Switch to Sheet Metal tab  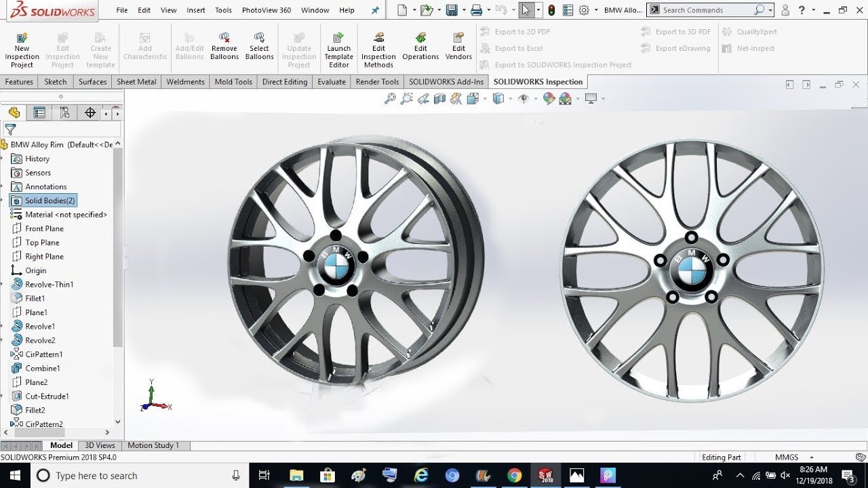point(136,82)
